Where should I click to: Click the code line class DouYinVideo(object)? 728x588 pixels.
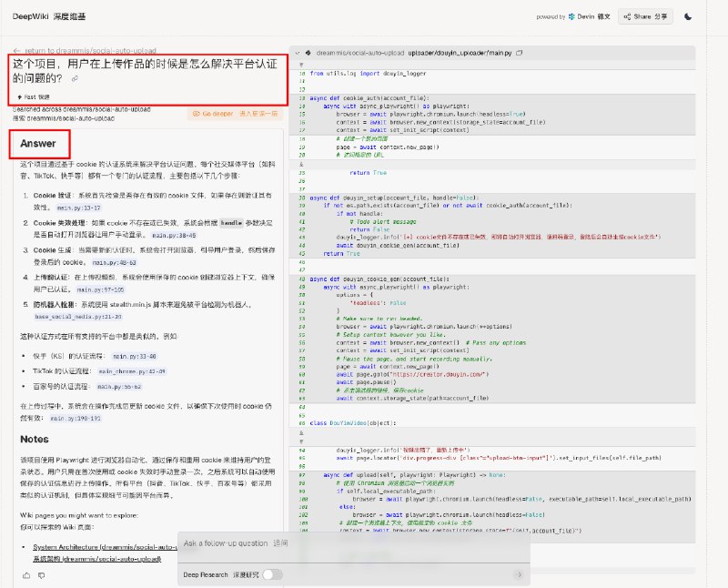353,423
